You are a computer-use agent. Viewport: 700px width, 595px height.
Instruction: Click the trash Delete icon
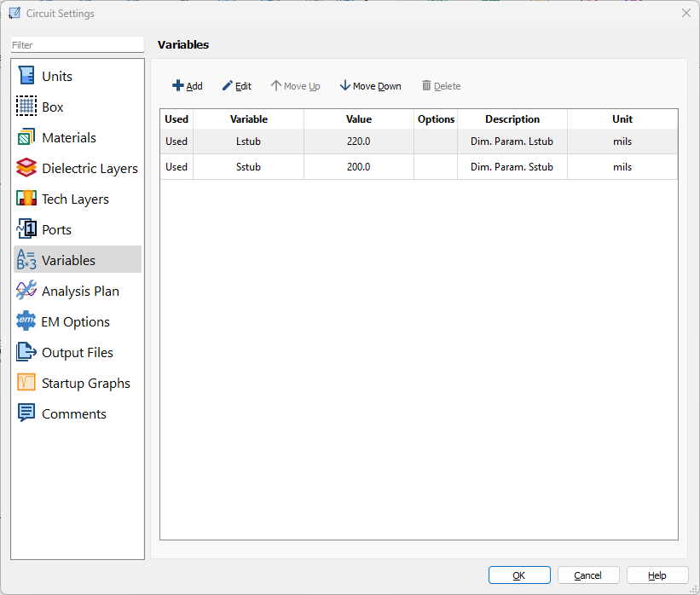pos(426,85)
